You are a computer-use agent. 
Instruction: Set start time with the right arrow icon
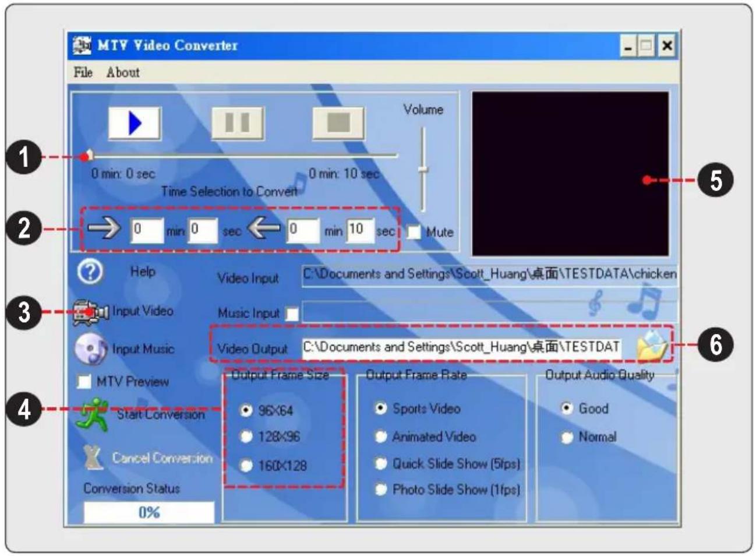(104, 228)
